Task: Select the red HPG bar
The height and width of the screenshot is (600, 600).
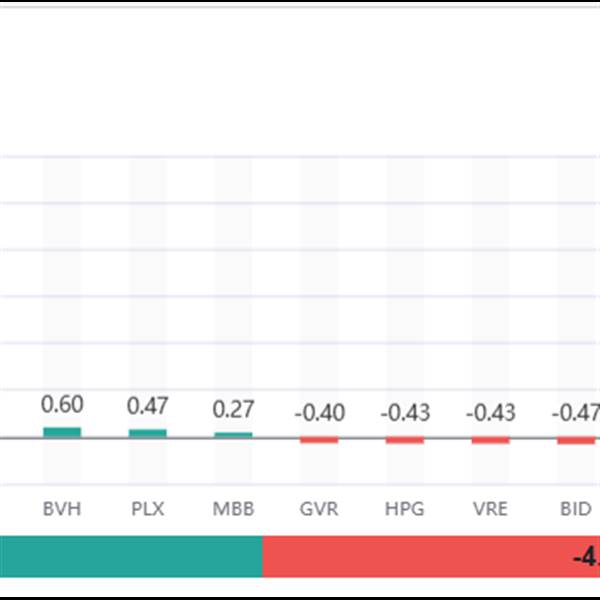Action: tap(405, 440)
